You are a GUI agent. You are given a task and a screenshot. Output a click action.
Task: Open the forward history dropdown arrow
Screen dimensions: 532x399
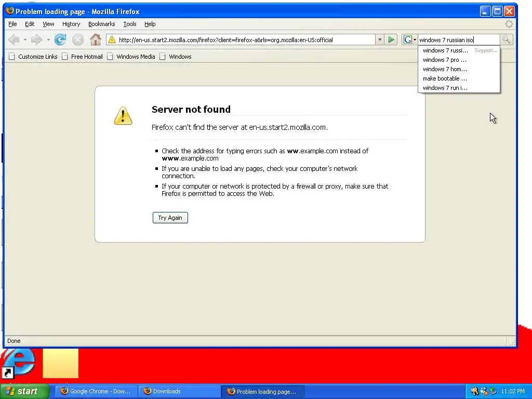coord(48,39)
